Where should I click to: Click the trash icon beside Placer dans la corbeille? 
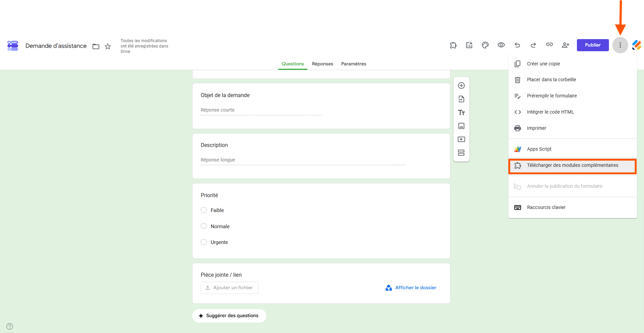[518, 80]
